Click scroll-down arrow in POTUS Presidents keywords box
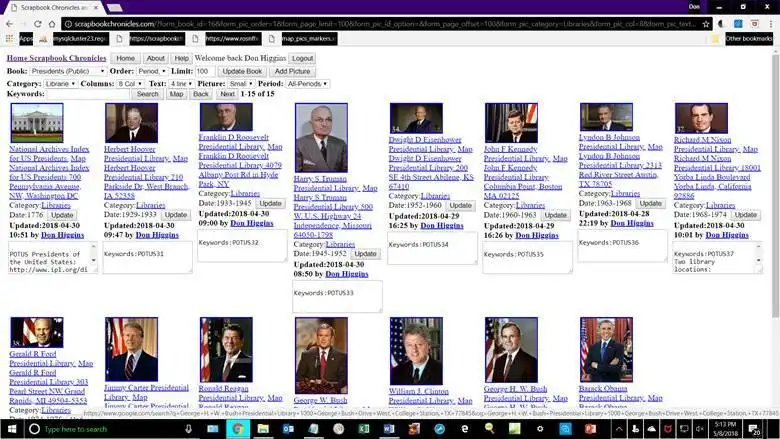The image size is (780, 439). [94, 260]
